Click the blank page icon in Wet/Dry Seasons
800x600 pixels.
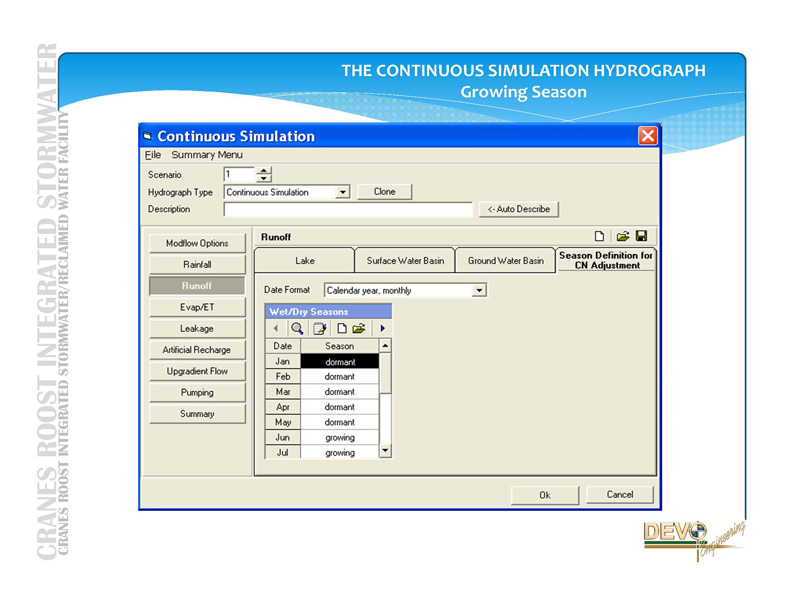[x=341, y=328]
